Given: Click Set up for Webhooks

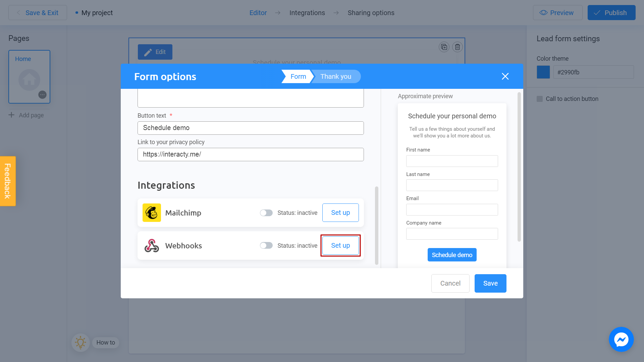Looking at the screenshot, I should pyautogui.click(x=340, y=245).
